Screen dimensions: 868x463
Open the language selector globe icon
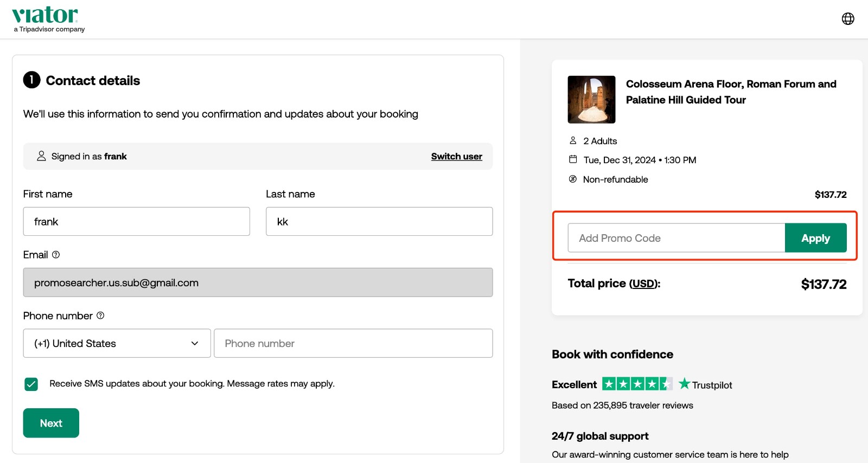tap(848, 18)
